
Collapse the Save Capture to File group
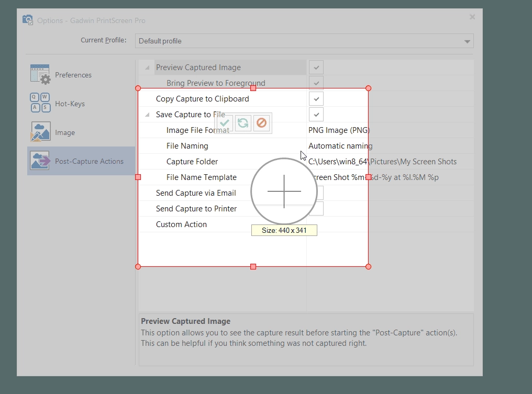[147, 115]
